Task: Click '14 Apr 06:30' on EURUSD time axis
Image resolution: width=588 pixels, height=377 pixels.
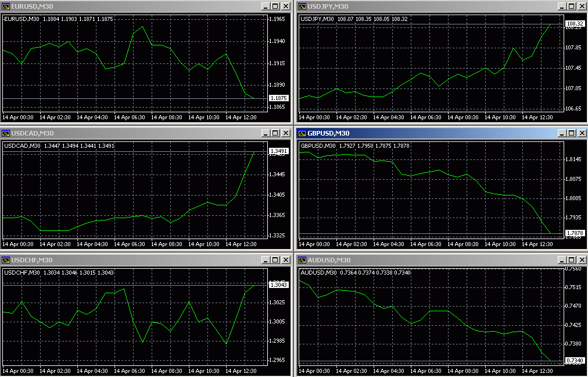Action: coord(130,118)
